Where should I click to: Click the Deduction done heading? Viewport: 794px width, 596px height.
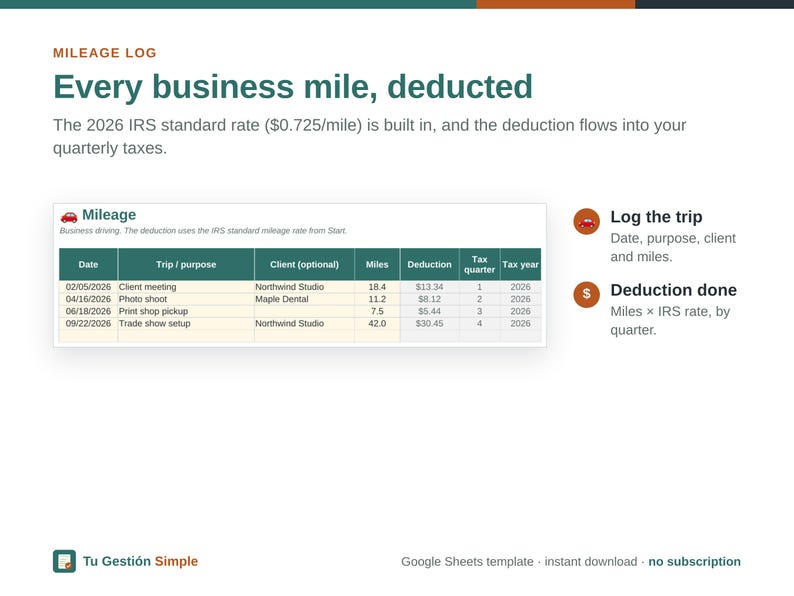[673, 290]
